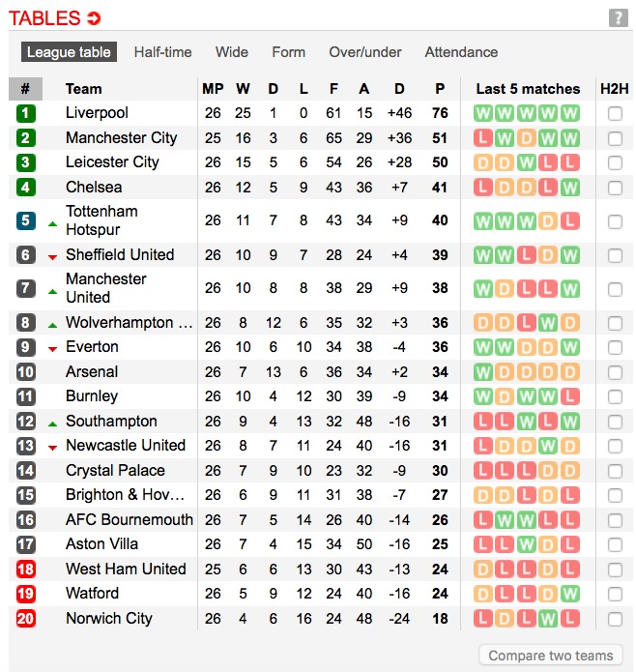Image resolution: width=636 pixels, height=672 pixels.
Task: Open the Leicester City team link
Action: (x=112, y=162)
